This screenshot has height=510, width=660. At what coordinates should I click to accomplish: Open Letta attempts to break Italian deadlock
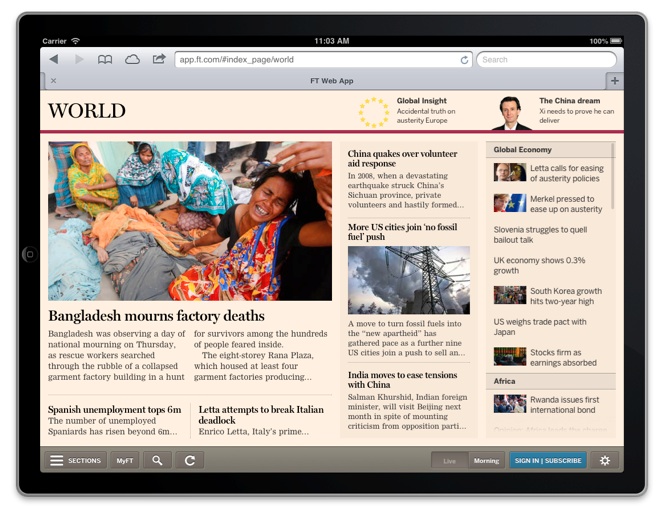261,415
